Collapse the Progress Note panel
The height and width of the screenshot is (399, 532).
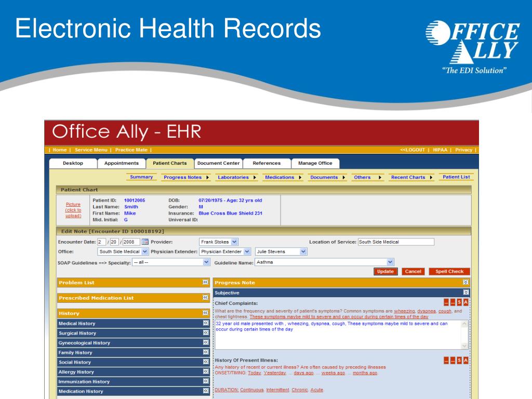[466, 282]
